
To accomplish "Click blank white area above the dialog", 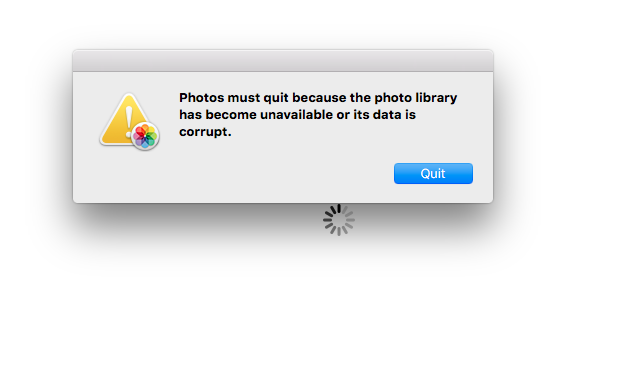I will pos(283,22).
